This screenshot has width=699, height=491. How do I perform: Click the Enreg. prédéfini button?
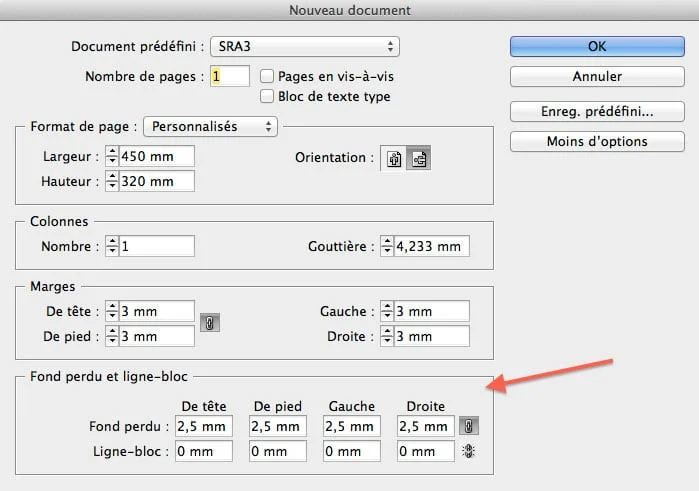[597, 111]
